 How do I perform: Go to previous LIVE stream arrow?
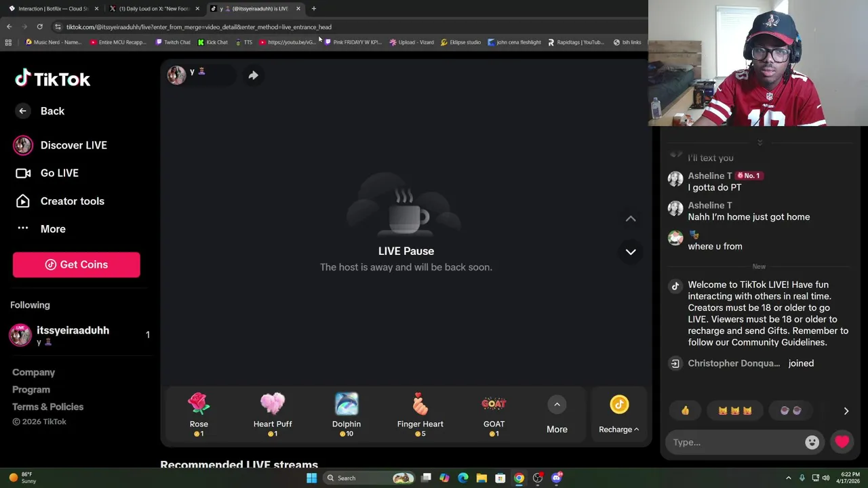pos(631,218)
